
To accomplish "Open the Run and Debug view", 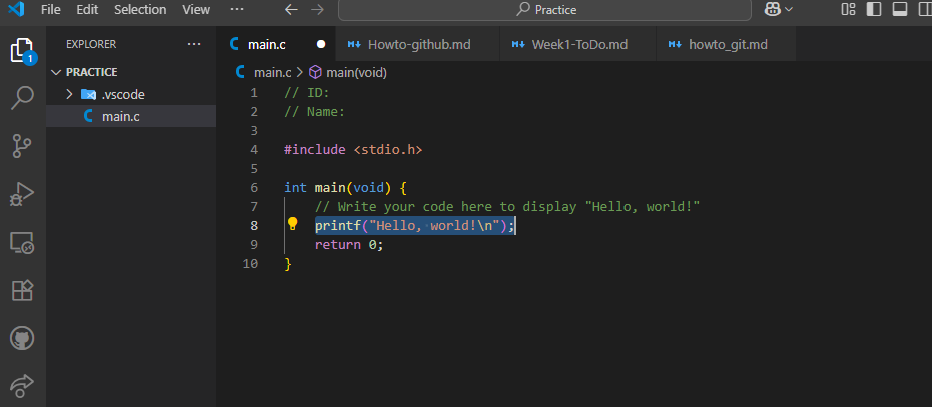I will pos(22,194).
